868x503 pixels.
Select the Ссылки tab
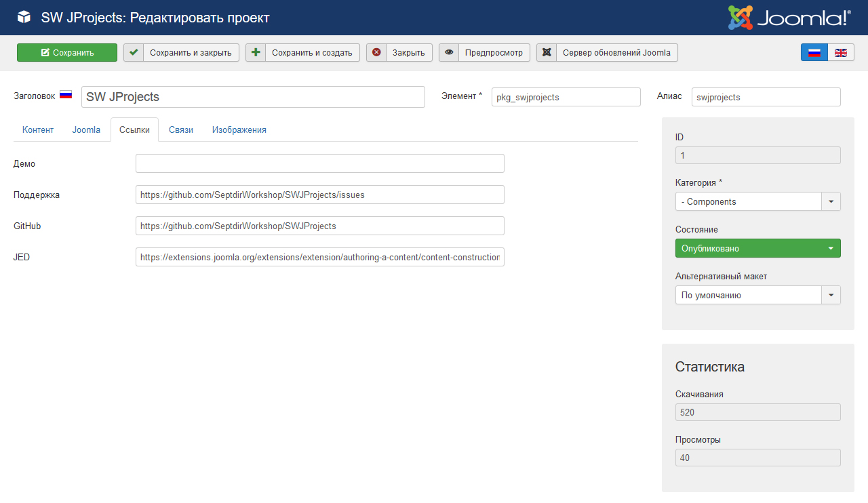coord(134,129)
